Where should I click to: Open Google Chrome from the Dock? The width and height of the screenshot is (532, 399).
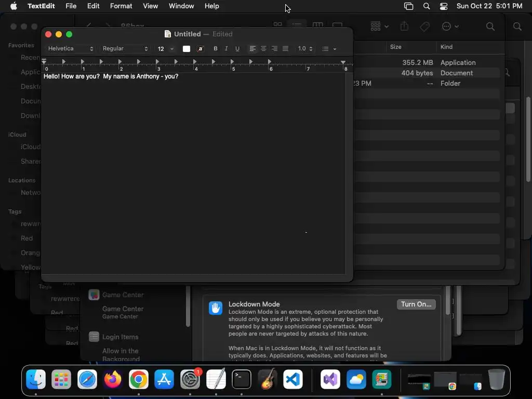pos(138,379)
